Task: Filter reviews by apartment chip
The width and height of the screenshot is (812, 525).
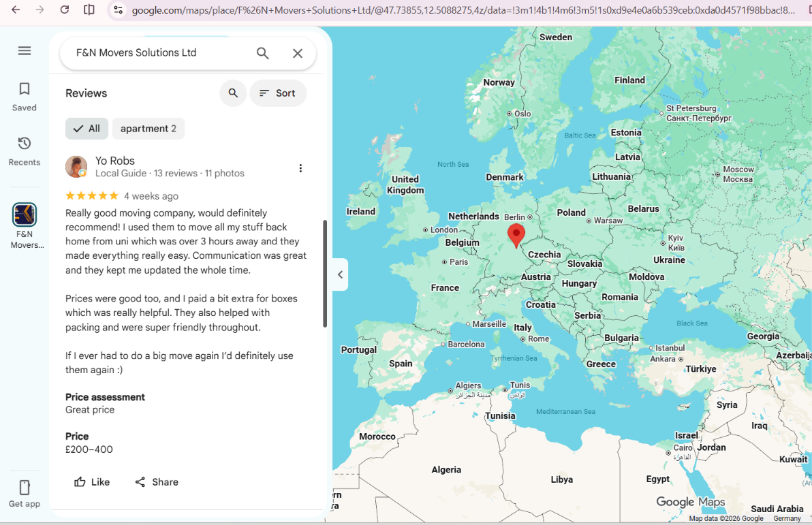Action: coord(148,129)
